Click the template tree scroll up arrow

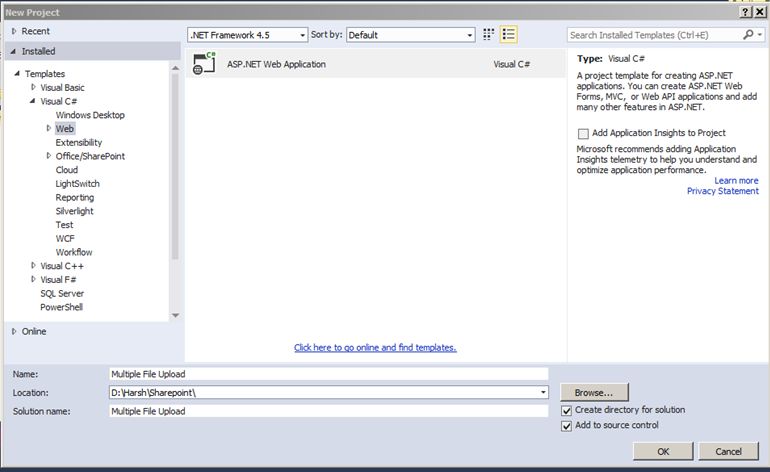[175, 68]
